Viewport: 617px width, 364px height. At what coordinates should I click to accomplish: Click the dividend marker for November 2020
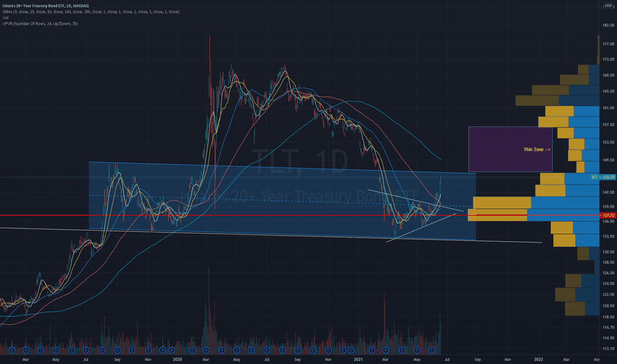pyautogui.click(x=328, y=350)
